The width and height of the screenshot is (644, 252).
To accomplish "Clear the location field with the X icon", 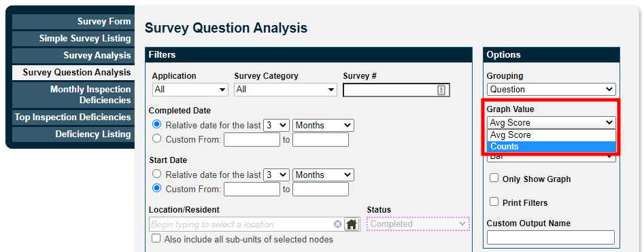I will pyautogui.click(x=337, y=224).
